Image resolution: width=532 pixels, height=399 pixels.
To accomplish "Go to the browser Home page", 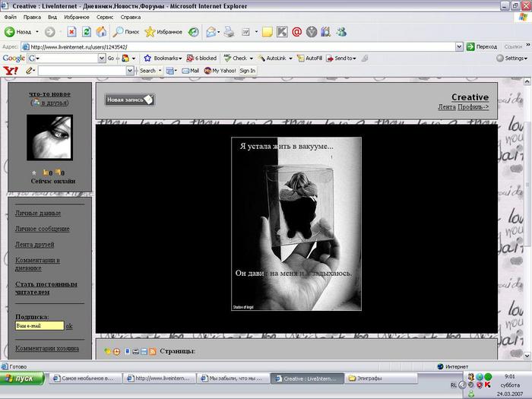I will [x=101, y=32].
